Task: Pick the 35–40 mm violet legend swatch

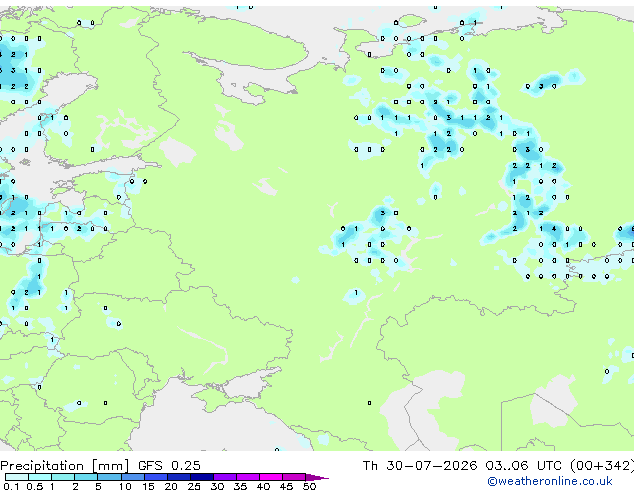Action: tap(248, 477)
